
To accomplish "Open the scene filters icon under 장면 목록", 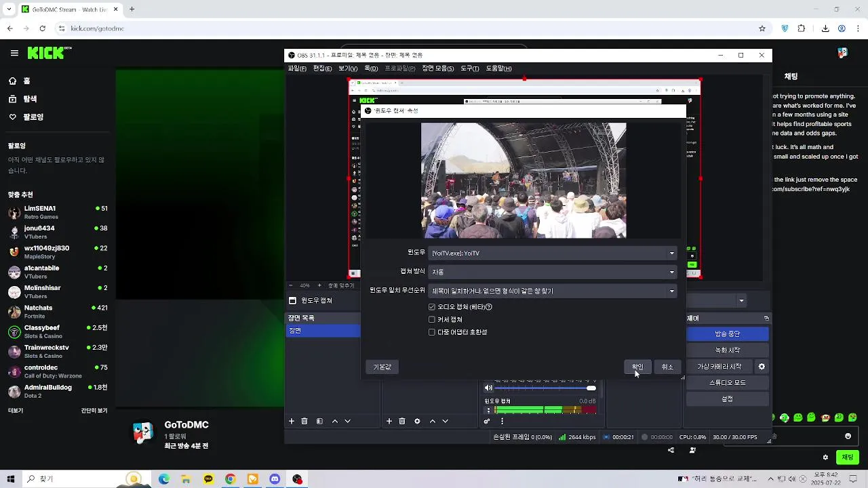I will pyautogui.click(x=319, y=421).
